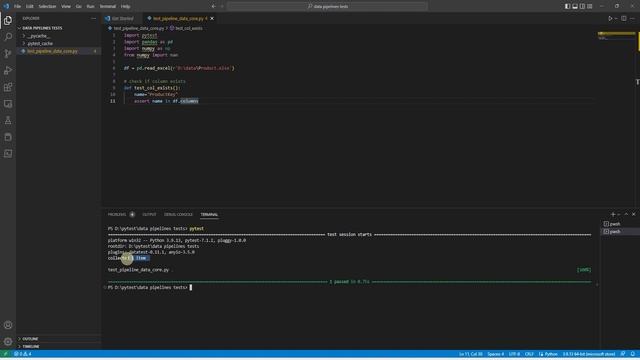Image resolution: width=640 pixels, height=360 pixels.
Task: Open the Testing flask view
Action: [8, 120]
